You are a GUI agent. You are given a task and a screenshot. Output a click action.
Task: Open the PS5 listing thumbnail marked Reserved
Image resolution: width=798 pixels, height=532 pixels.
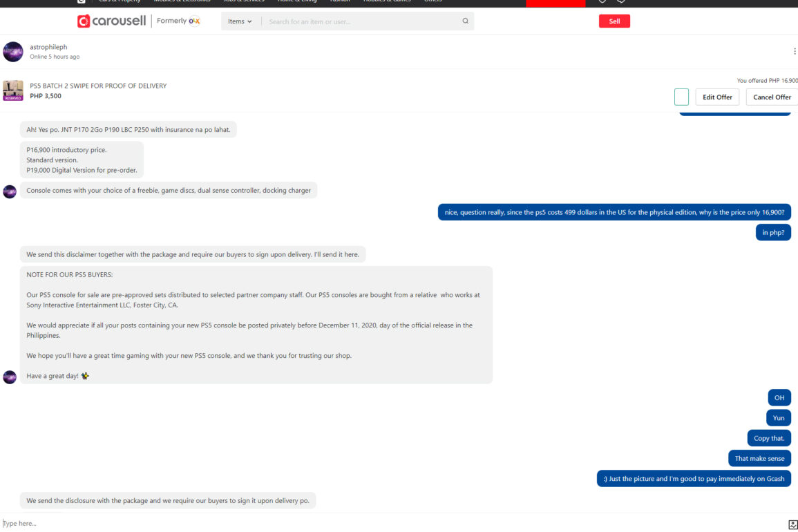pyautogui.click(x=12, y=90)
